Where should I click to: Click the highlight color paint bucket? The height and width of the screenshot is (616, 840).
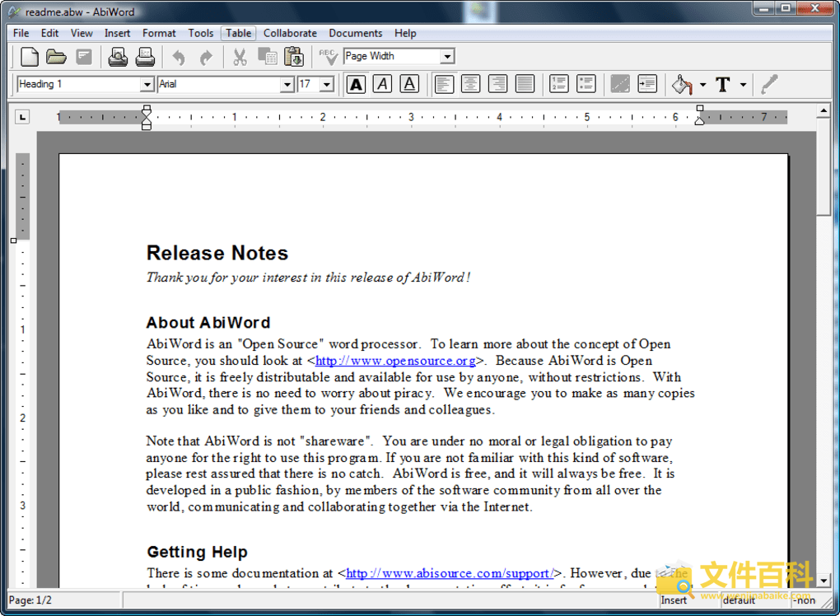pos(681,84)
